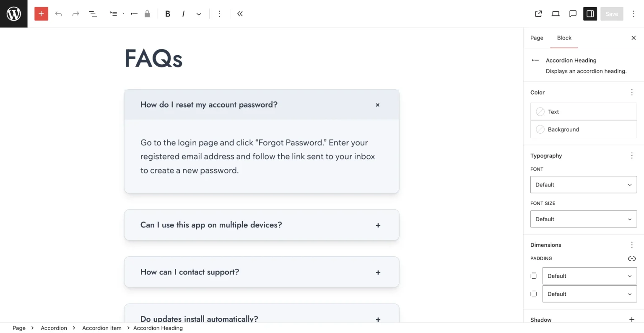Link the padding values together
Image resolution: width=644 pixels, height=333 pixels.
click(632, 258)
